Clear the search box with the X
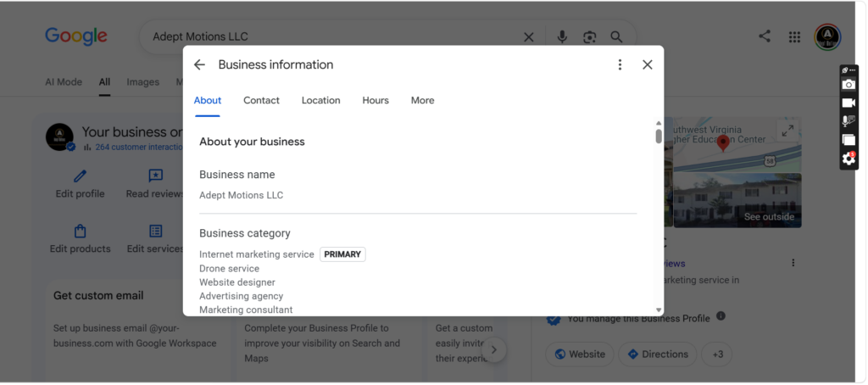Image resolution: width=868 pixels, height=385 pixels. (x=529, y=37)
